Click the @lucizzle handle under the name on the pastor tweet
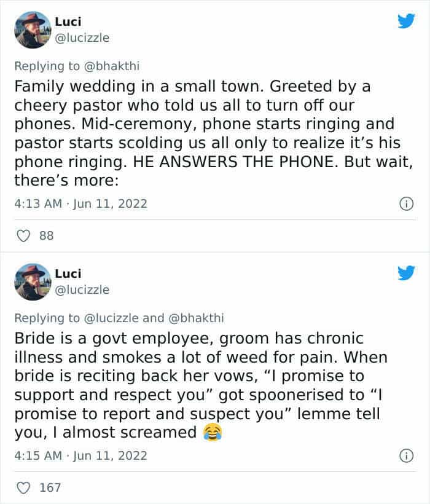Image resolution: width=430 pixels, height=504 pixels. click(x=82, y=37)
